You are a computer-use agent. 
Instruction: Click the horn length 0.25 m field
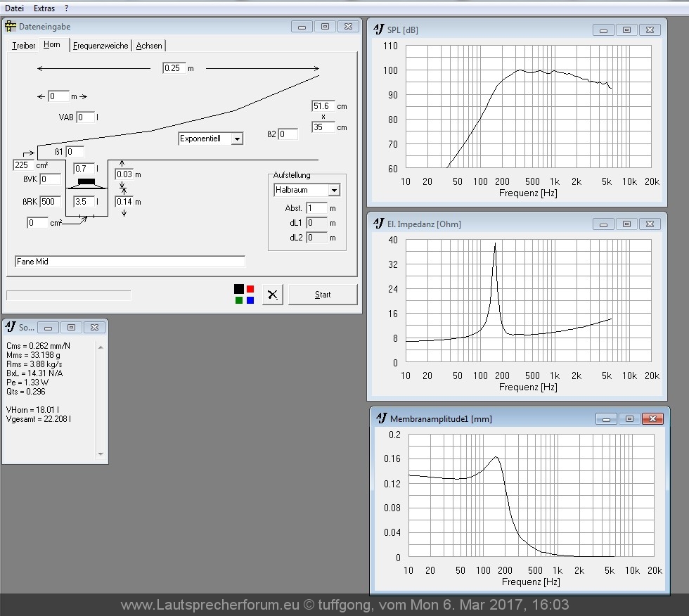pyautogui.click(x=174, y=68)
